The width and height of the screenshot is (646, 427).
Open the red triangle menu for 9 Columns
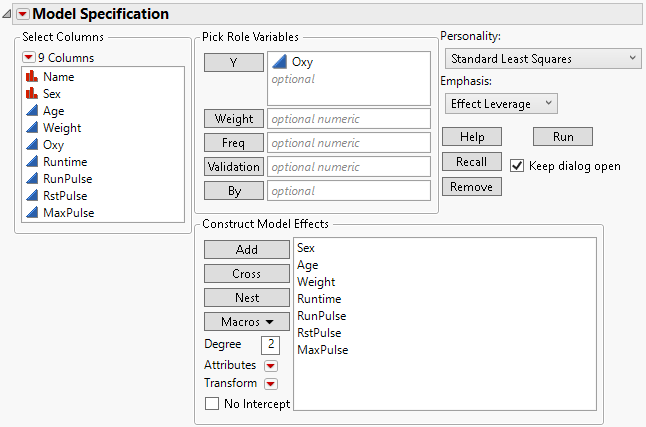tap(28, 57)
